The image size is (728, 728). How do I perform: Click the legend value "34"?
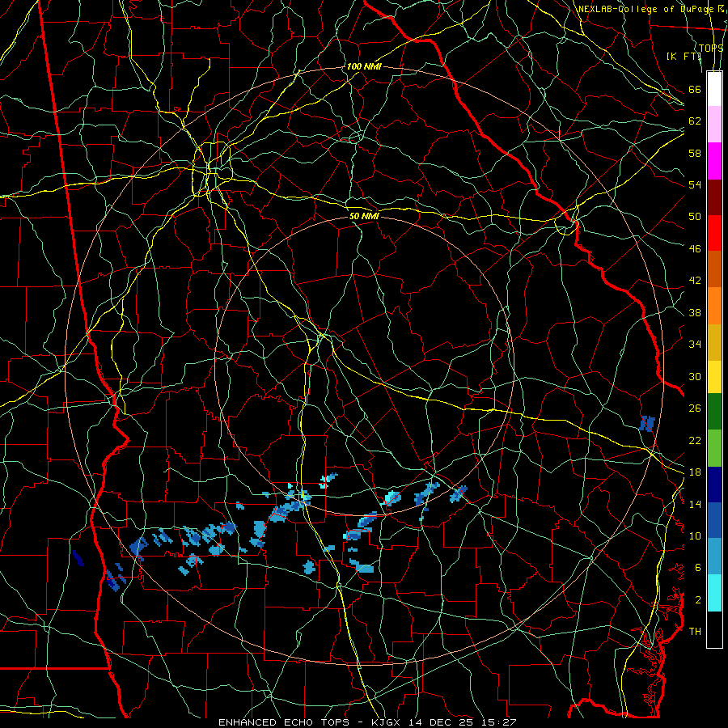tap(695, 345)
